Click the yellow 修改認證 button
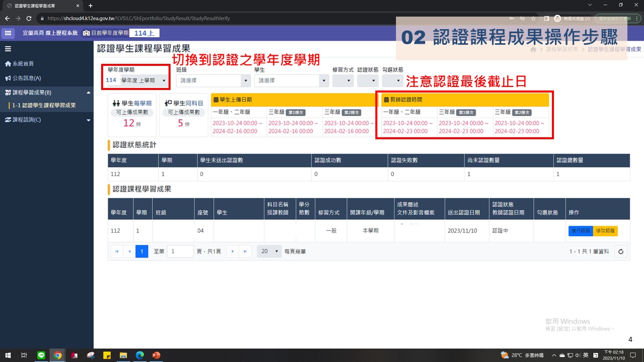Viewport: 644px width, 362px height. point(605,231)
